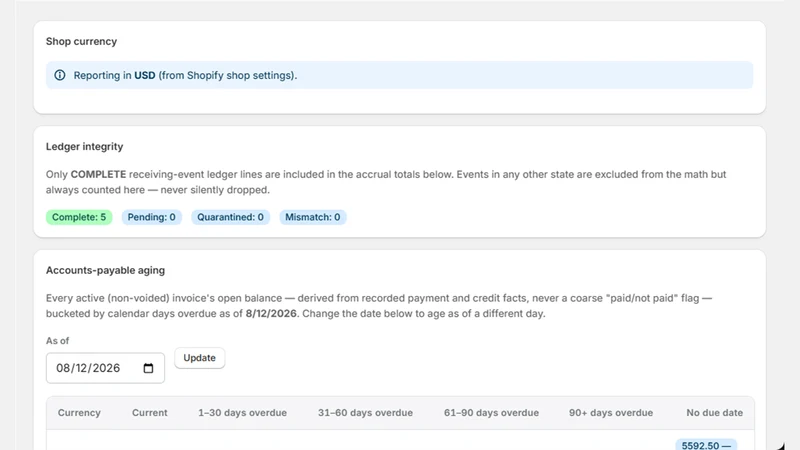800x450 pixels.
Task: Click the No due date header
Action: [x=714, y=412]
